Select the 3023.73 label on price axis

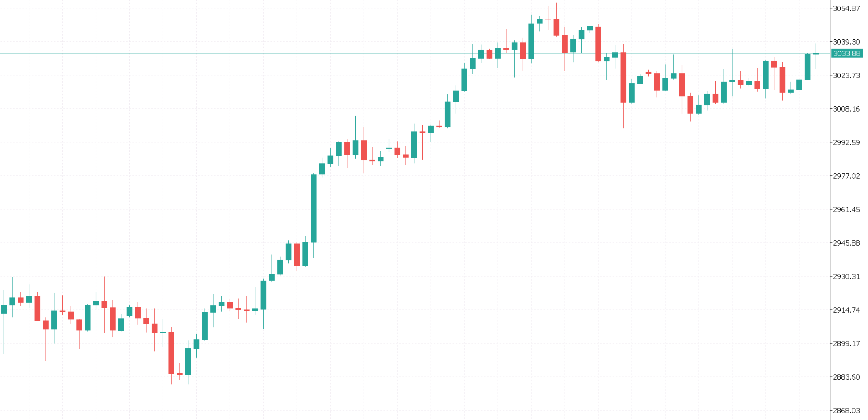coord(846,75)
